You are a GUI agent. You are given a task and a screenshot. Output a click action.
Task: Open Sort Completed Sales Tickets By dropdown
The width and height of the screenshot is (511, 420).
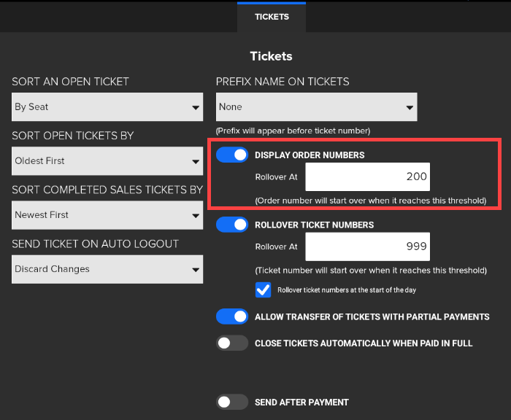pyautogui.click(x=107, y=215)
